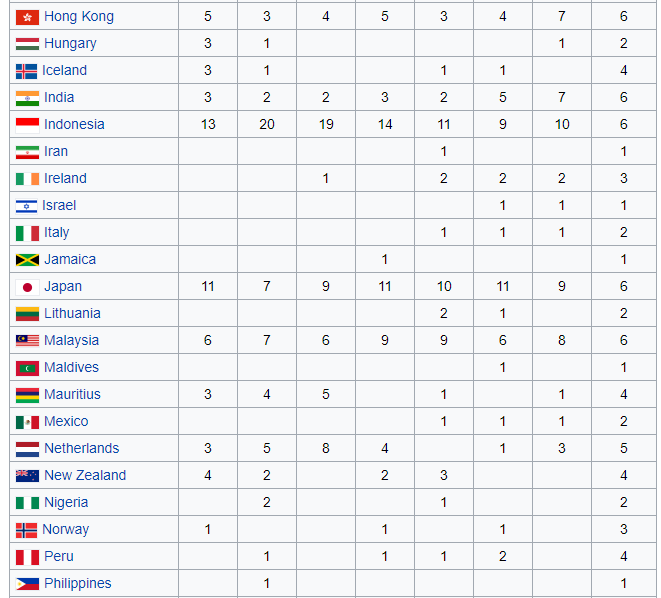
Task: Click the Jamaica flag icon
Action: (x=27, y=260)
